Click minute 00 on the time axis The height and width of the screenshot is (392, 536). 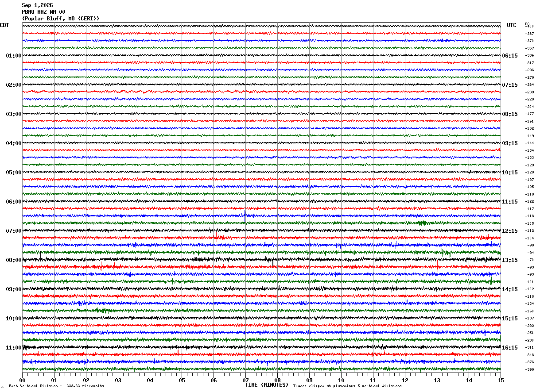tap(22, 380)
